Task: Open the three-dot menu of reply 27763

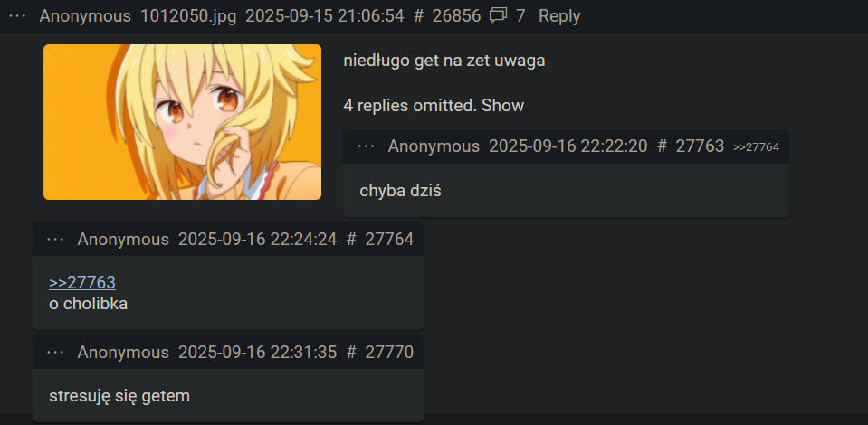Action: pos(366,146)
